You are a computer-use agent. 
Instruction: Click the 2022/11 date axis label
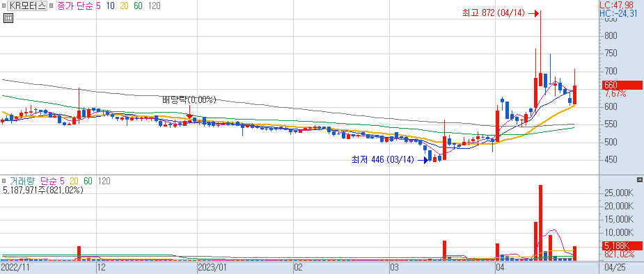coord(15,268)
